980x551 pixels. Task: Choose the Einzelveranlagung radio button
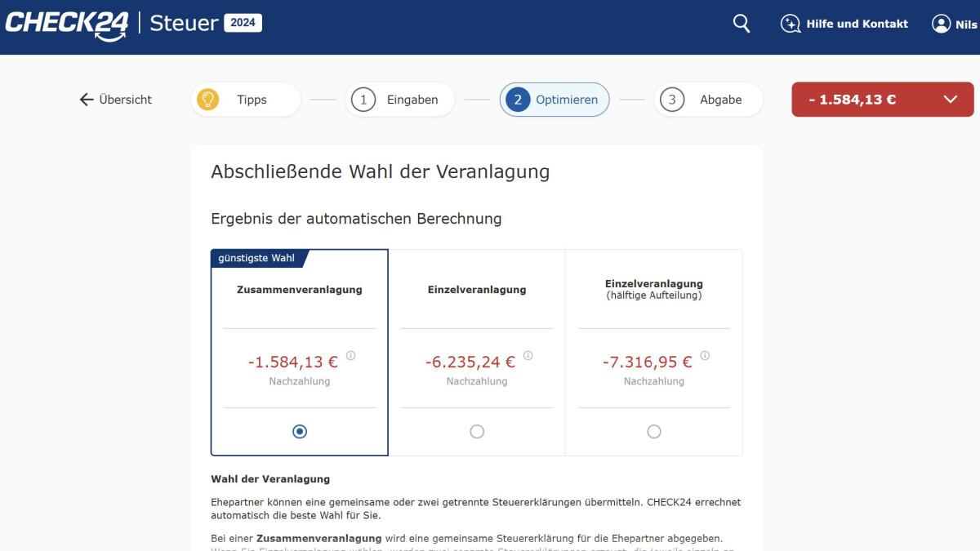click(477, 431)
